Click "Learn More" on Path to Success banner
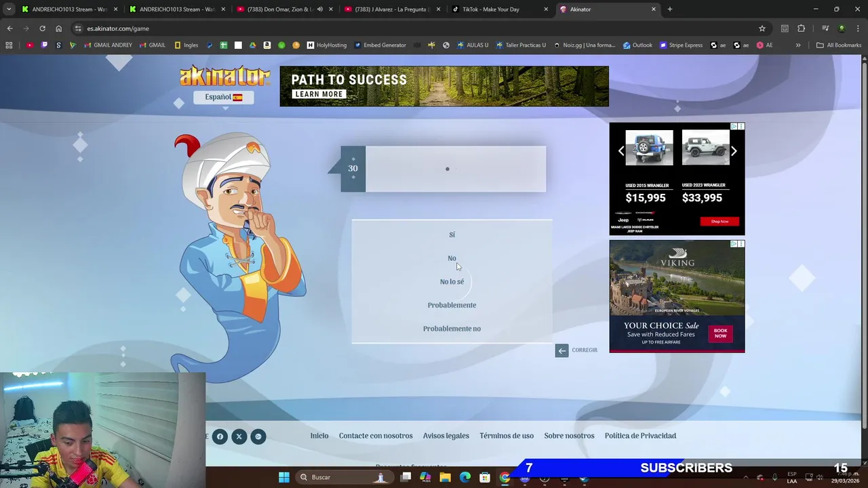This screenshot has width=868, height=488. pyautogui.click(x=319, y=94)
